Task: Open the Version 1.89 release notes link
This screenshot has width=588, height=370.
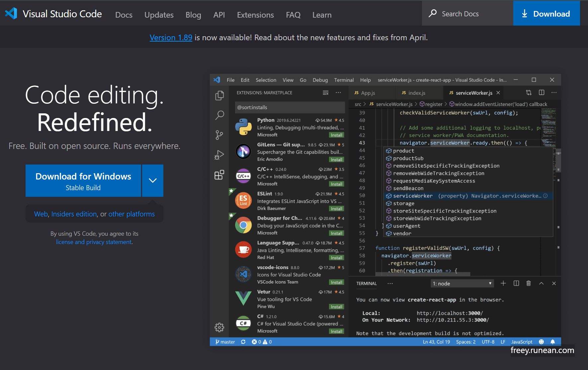Action: click(x=171, y=37)
